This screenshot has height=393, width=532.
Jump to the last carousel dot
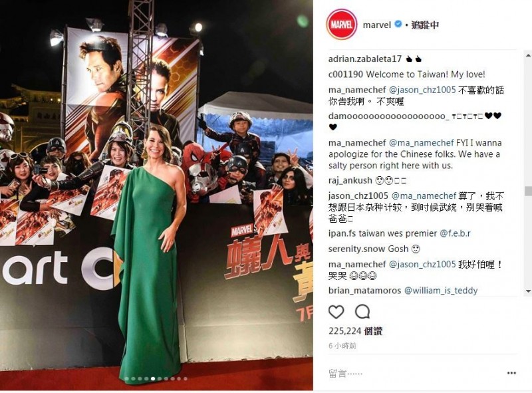point(186,379)
